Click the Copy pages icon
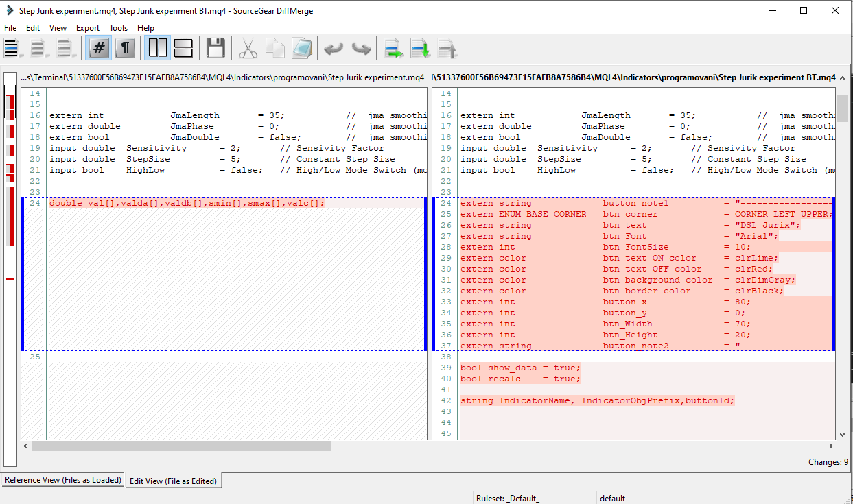This screenshot has width=853, height=504. point(275,48)
